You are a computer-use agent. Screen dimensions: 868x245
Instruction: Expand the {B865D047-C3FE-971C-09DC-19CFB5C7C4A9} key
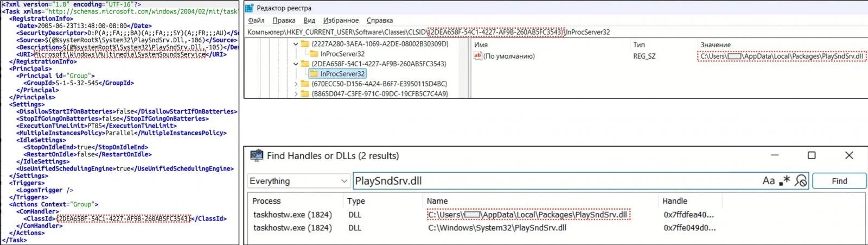pos(296,94)
